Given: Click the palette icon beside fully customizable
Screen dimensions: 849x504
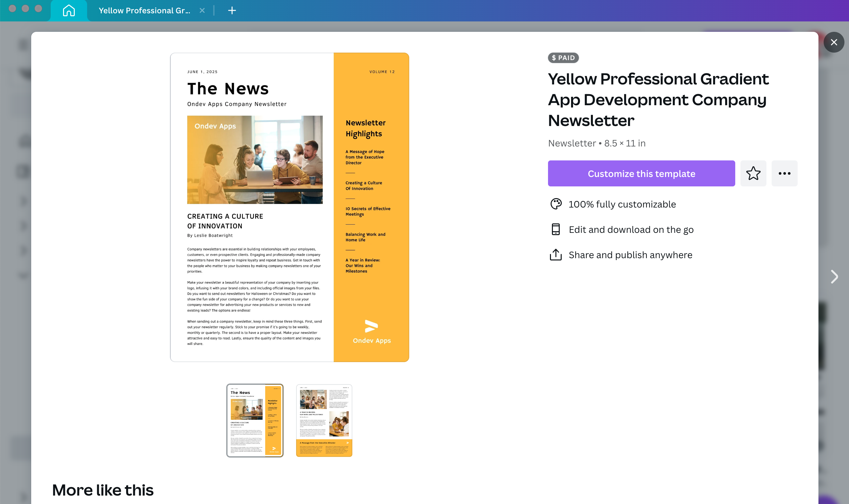Looking at the screenshot, I should point(556,204).
